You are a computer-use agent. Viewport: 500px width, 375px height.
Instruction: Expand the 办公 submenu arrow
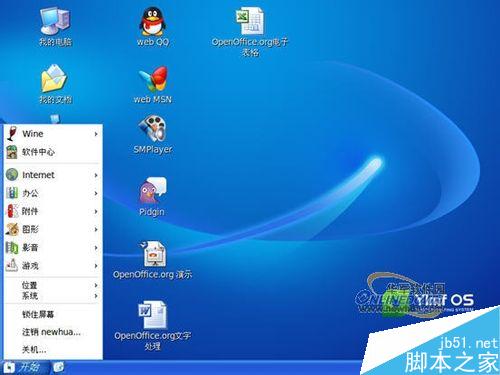tap(96, 193)
